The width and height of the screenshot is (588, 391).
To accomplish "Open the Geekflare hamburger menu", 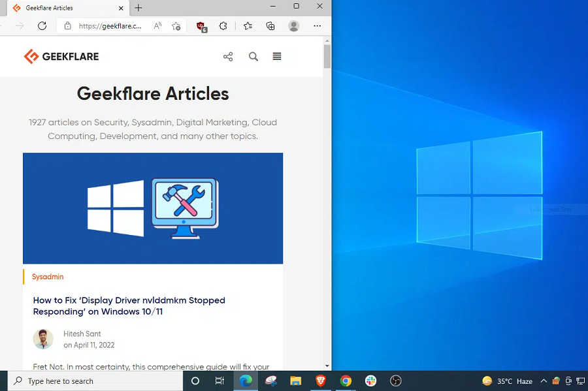I will [277, 57].
